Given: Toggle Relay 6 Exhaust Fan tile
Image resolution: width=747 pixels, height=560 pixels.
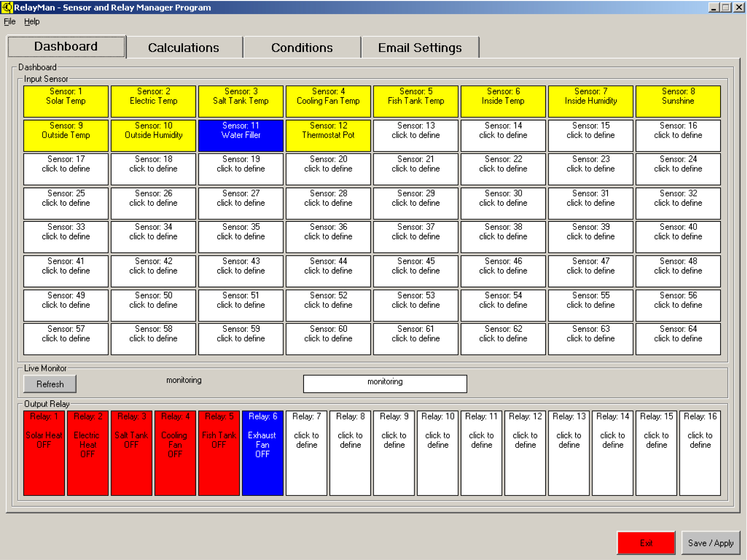Looking at the screenshot, I should coord(262,453).
